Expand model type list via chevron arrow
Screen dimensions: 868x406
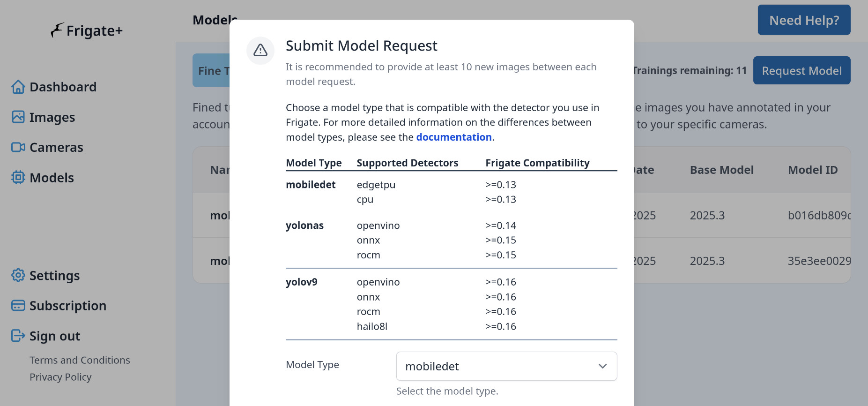(602, 366)
